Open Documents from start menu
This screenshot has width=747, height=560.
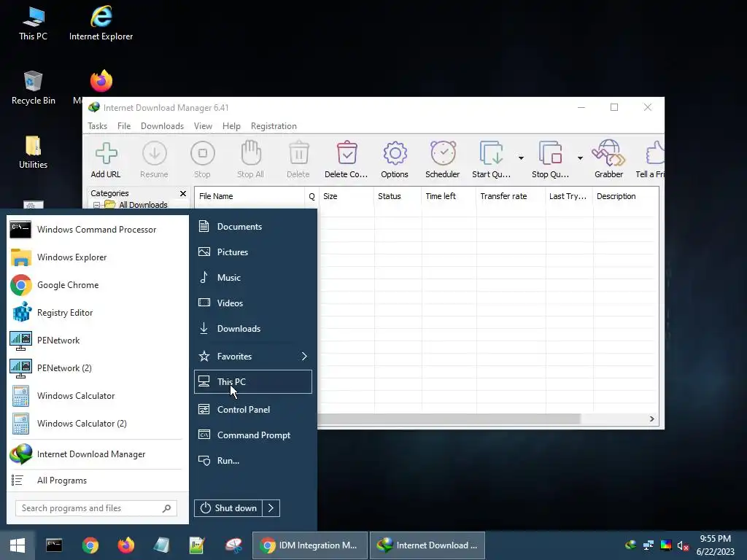(x=253, y=227)
